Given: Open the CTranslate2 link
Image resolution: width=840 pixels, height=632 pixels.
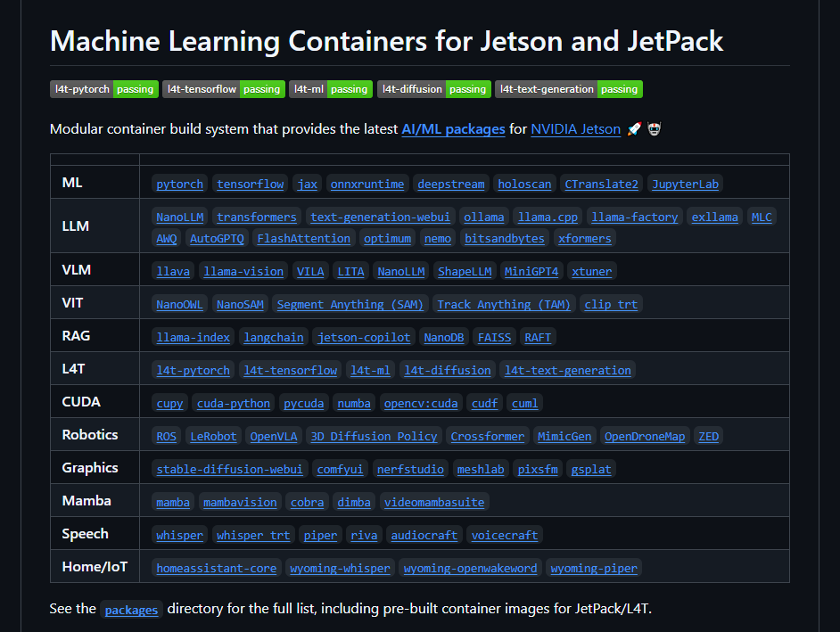Looking at the screenshot, I should tap(602, 185).
